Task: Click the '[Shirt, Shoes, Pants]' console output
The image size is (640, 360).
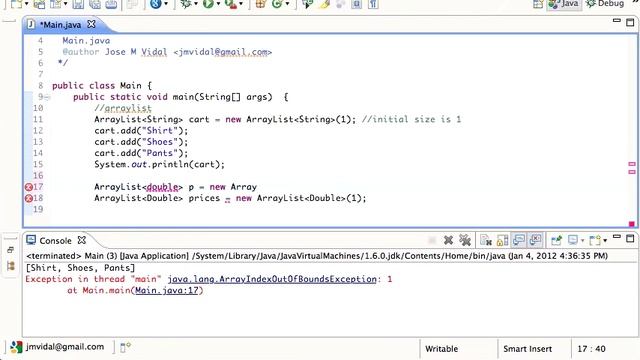Action: pos(80,268)
